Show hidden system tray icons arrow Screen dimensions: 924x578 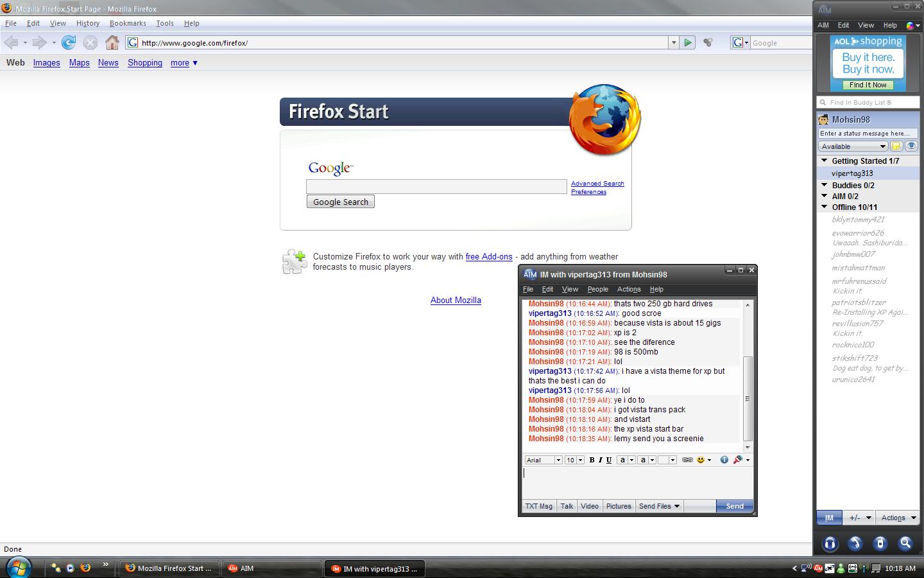794,568
